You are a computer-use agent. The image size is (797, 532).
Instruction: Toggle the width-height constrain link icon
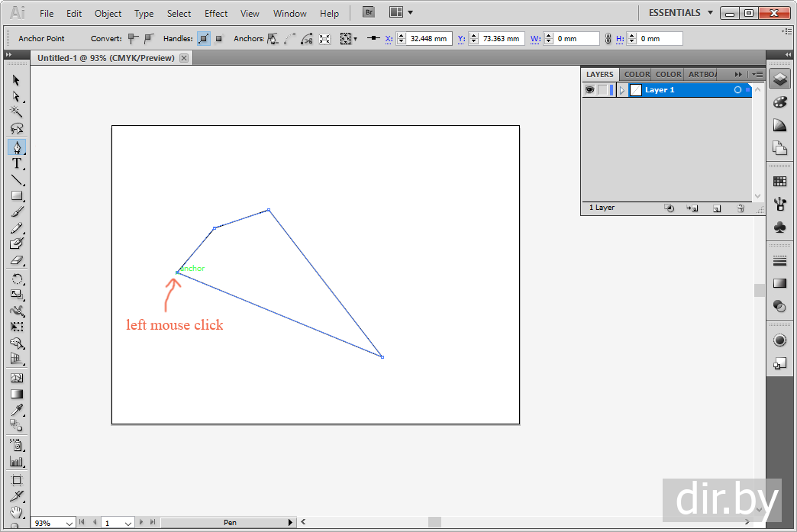608,38
